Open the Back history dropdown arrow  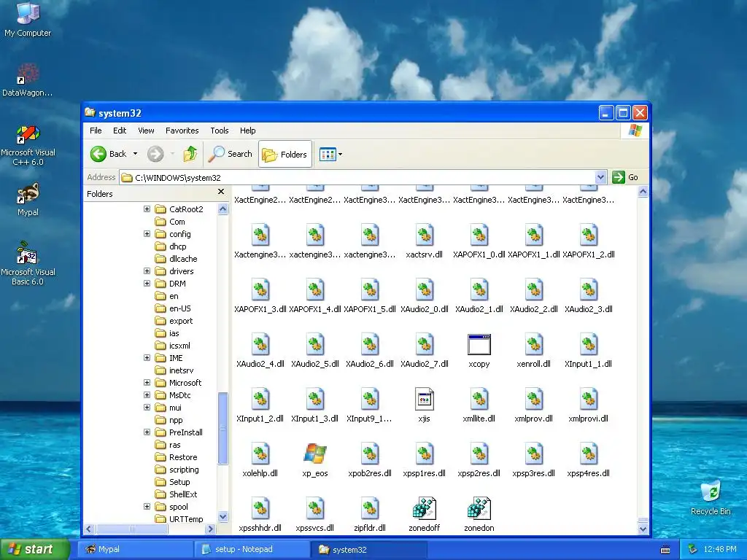[x=135, y=154]
